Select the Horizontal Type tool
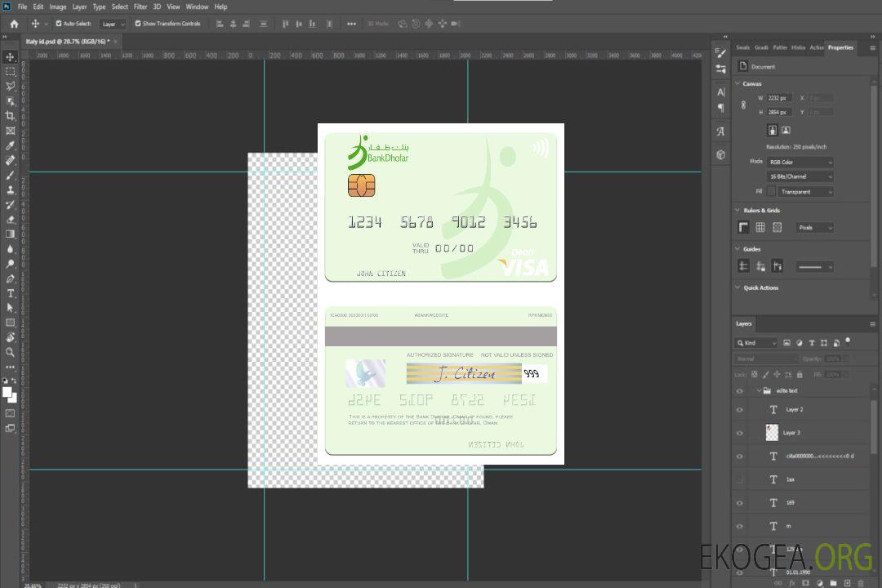Viewport: 882px width, 588px height. pyautogui.click(x=11, y=293)
